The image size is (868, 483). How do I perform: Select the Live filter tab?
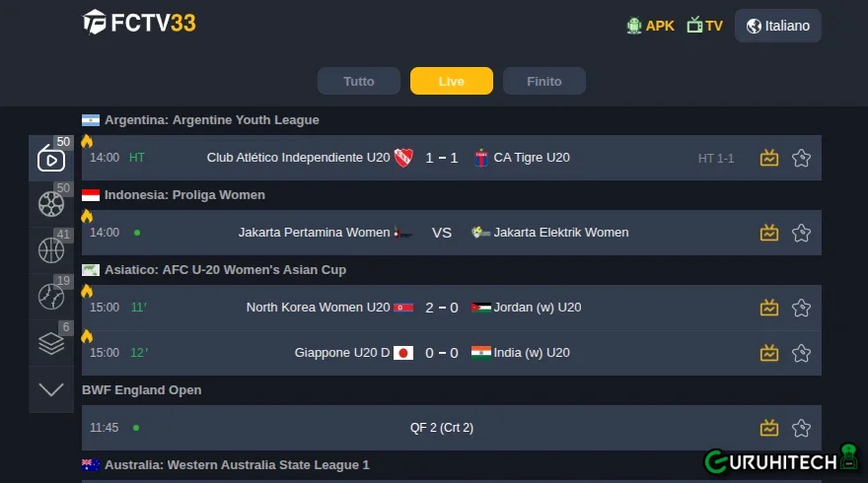pyautogui.click(x=451, y=82)
